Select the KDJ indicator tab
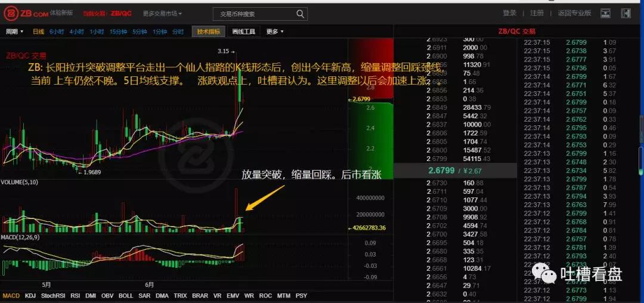Image resolution: width=644 pixels, height=303 pixels. pos(30,296)
